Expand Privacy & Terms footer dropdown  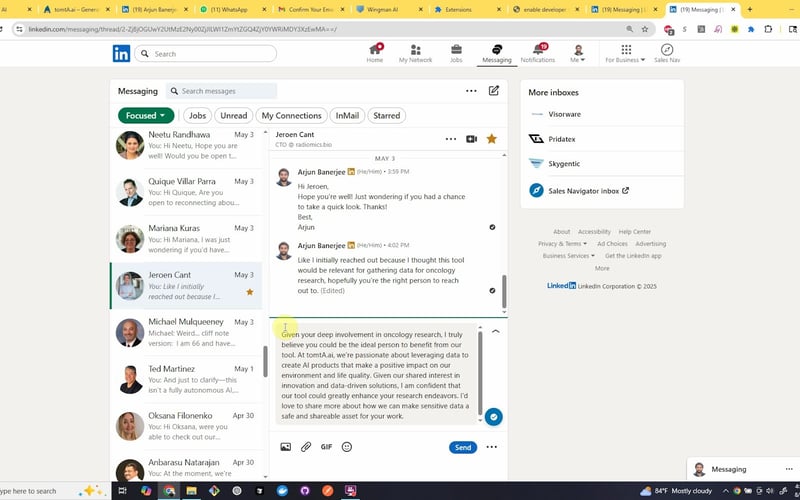coord(562,244)
